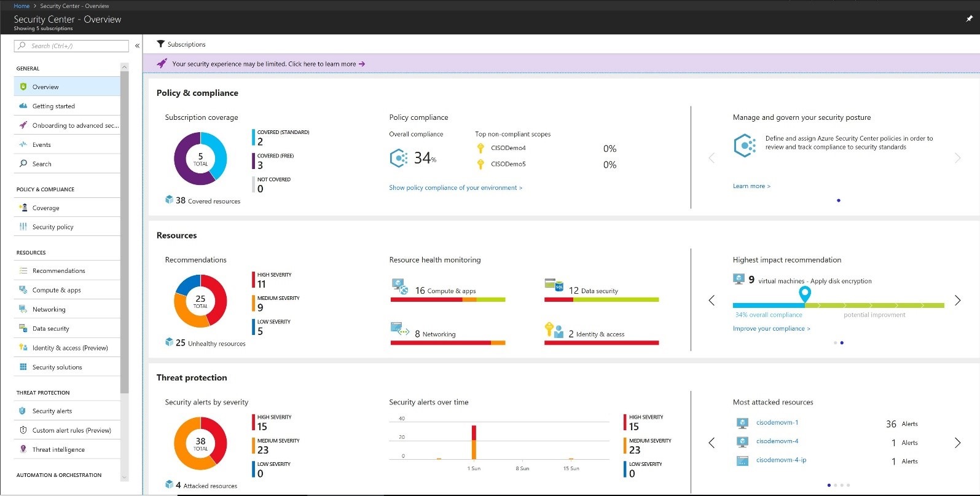Click the red spike bar in alerts timeline

(x=474, y=433)
